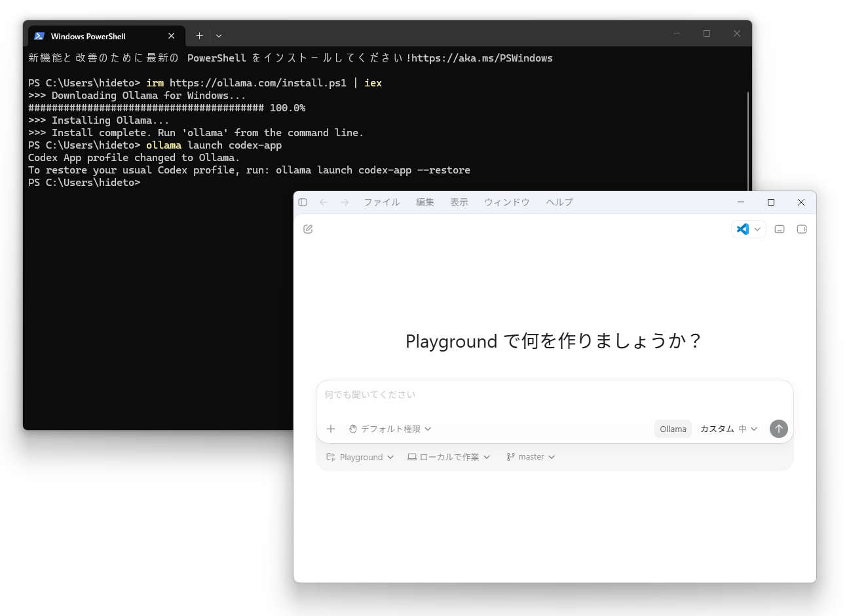Image resolution: width=849 pixels, height=616 pixels.
Task: Open the デフォルト権限 permissions dropdown
Action: pos(390,429)
